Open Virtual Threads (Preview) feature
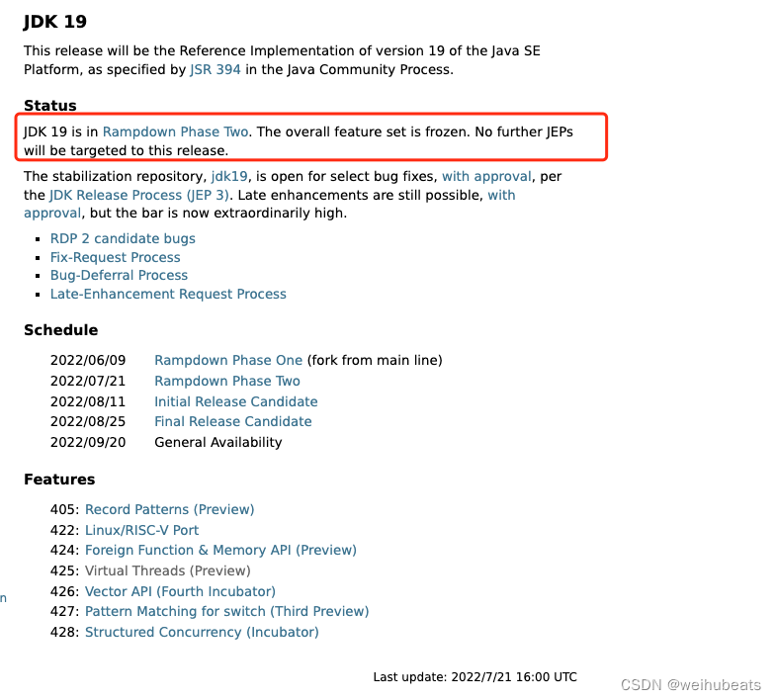This screenshot has width=776, height=700. (x=168, y=570)
